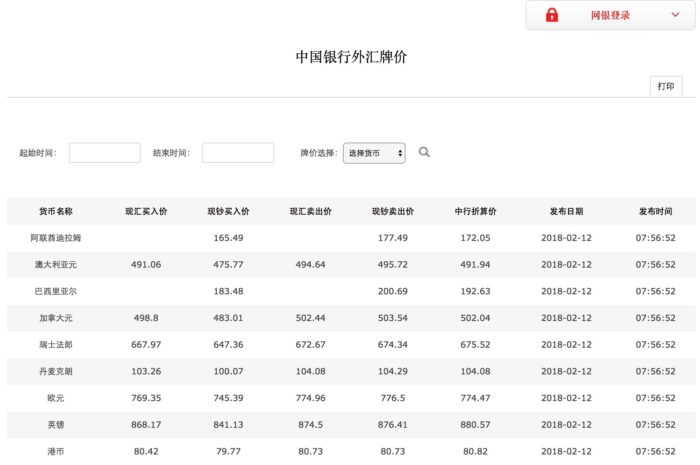Expand the 网银登录 chevron arrow
The height and width of the screenshot is (465, 700).
point(675,15)
